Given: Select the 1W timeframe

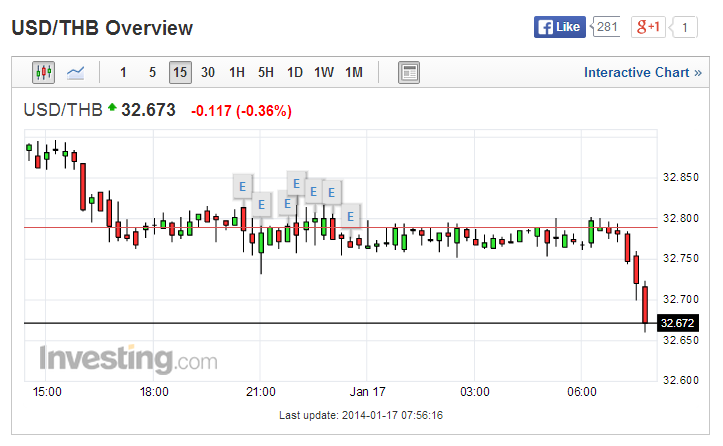Looking at the screenshot, I should tap(324, 72).
